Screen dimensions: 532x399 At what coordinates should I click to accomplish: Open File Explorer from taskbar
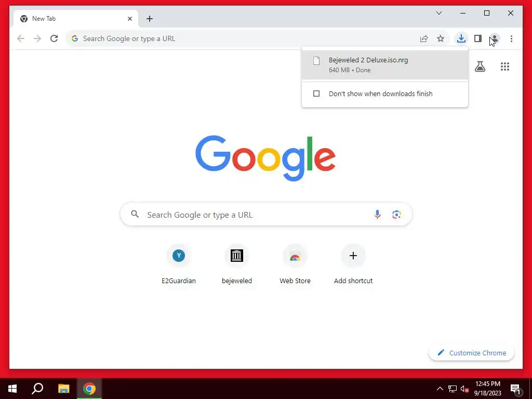point(63,389)
